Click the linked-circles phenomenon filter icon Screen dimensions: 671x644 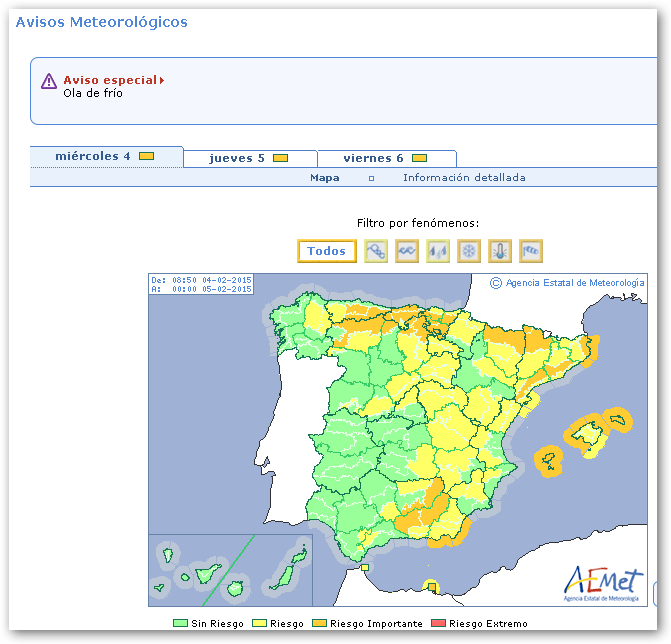coord(376,251)
